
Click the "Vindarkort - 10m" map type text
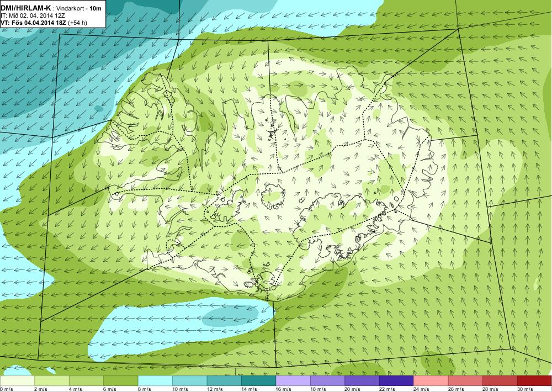pos(78,9)
